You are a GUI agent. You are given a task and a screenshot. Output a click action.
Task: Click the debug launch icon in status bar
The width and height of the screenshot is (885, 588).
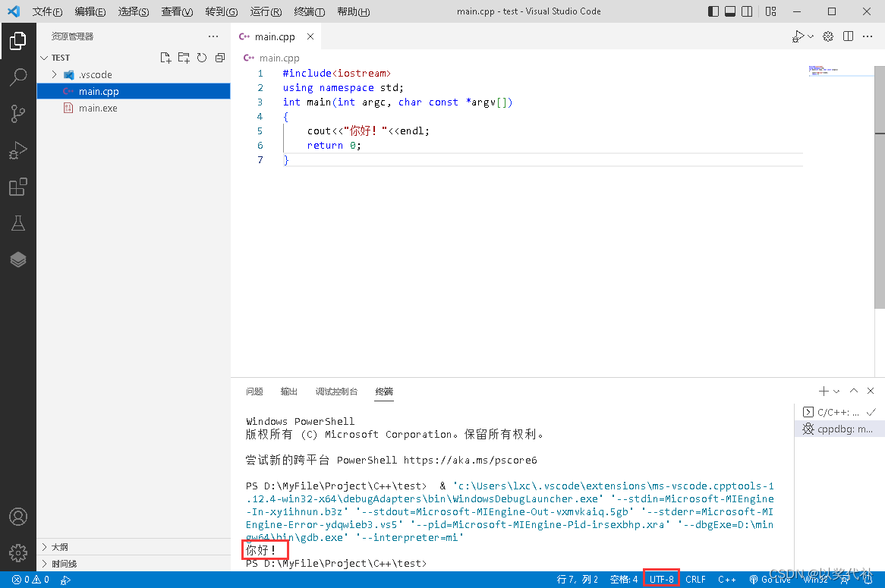(x=65, y=580)
